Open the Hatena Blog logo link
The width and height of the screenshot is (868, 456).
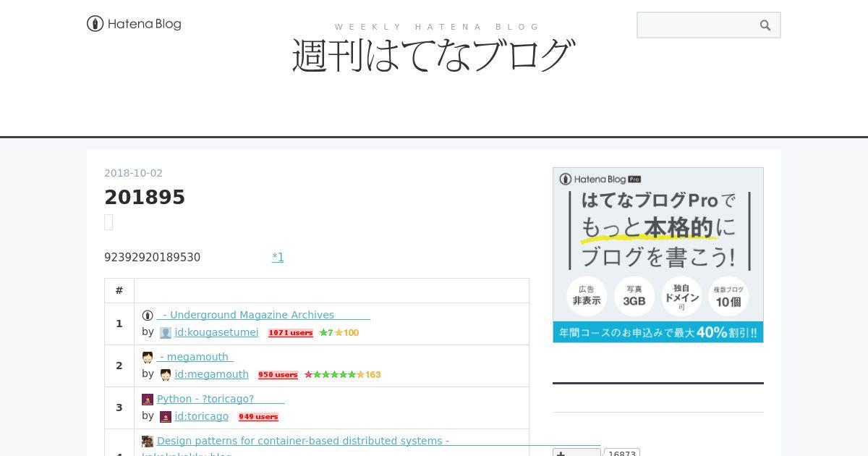pos(134,24)
